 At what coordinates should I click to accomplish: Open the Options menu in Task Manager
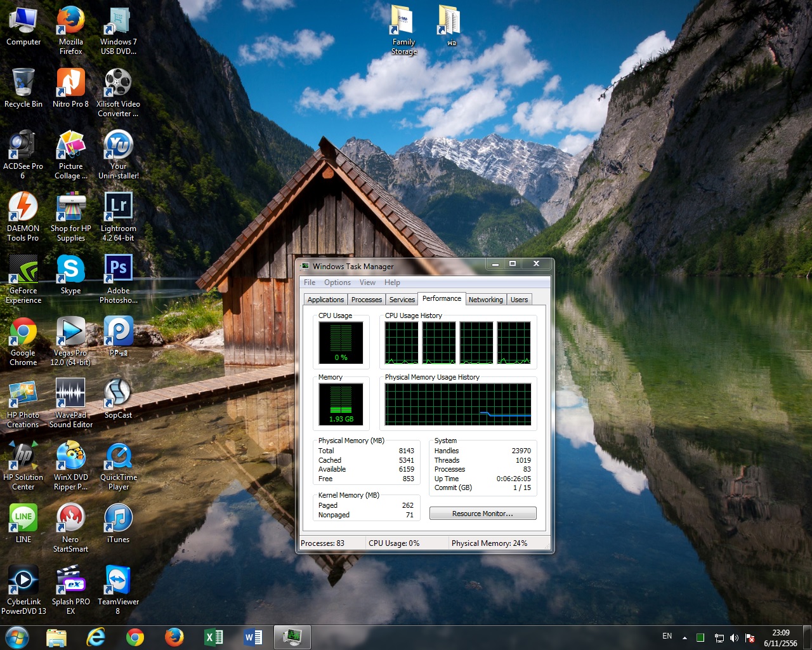pos(337,282)
